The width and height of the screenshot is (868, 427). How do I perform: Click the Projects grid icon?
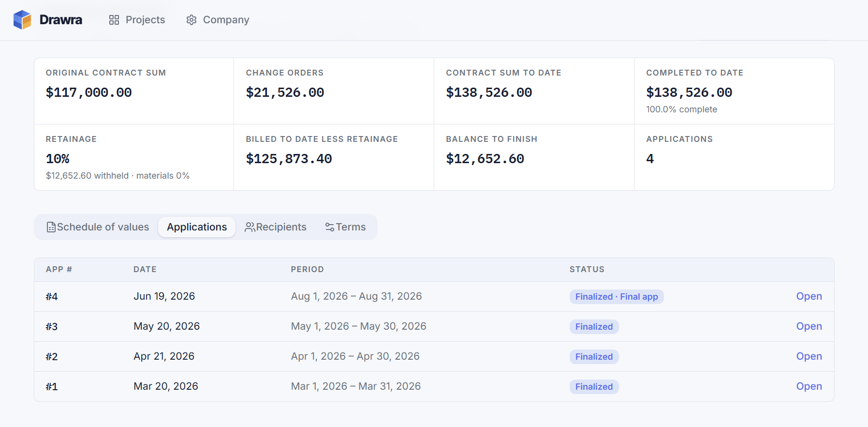click(x=114, y=20)
